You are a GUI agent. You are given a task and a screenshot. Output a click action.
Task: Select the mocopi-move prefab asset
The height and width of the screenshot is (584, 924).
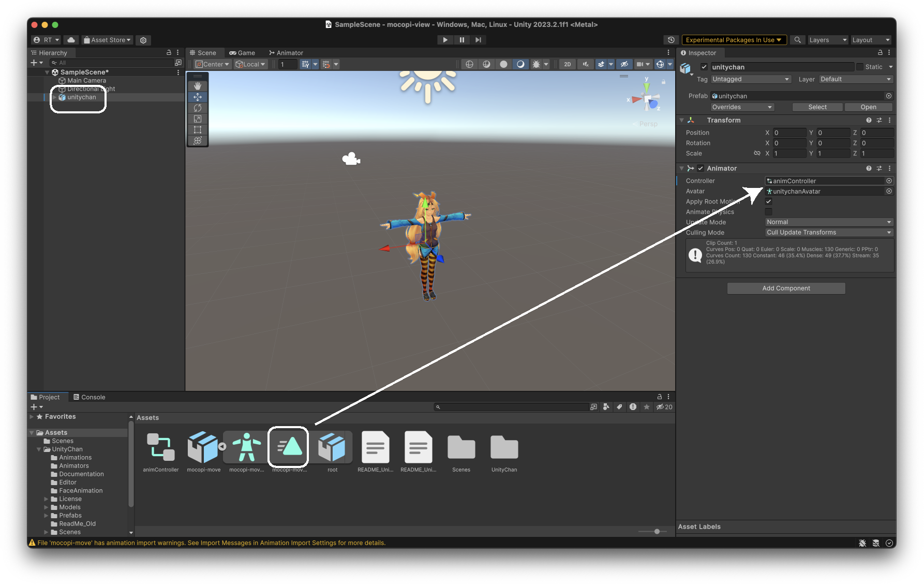204,452
